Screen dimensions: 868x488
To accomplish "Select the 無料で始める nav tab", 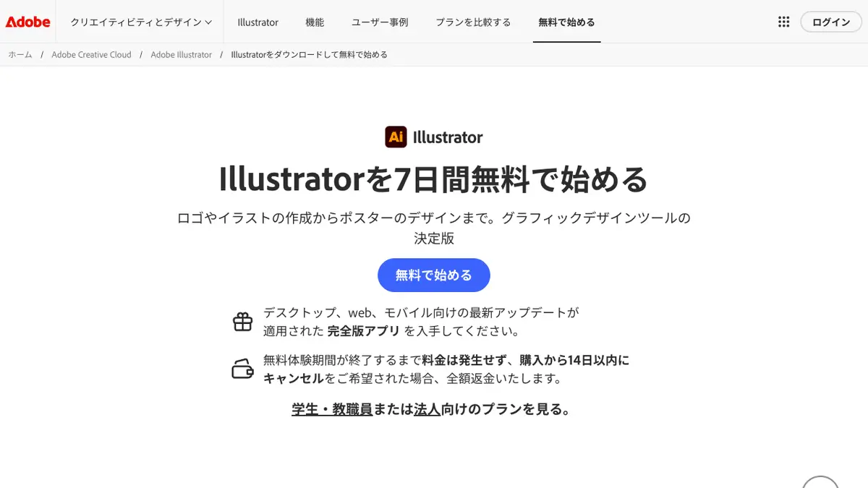I will tap(567, 22).
